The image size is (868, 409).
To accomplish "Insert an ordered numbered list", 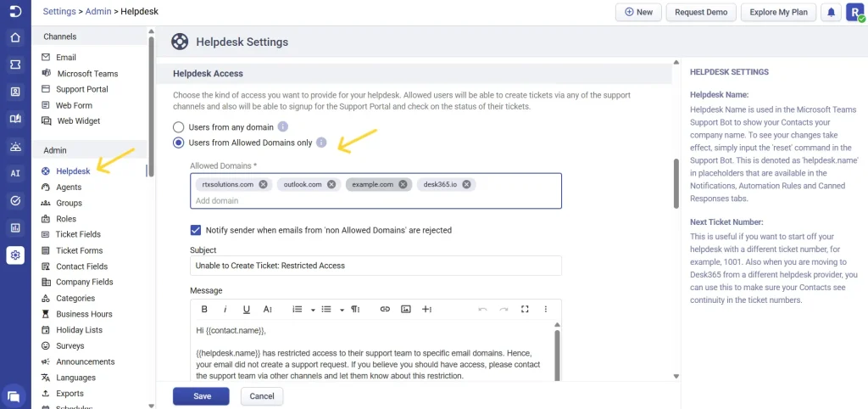I will [298, 309].
